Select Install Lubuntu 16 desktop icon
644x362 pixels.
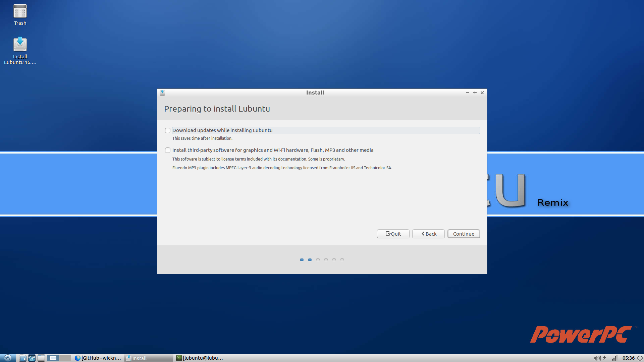pos(20,51)
